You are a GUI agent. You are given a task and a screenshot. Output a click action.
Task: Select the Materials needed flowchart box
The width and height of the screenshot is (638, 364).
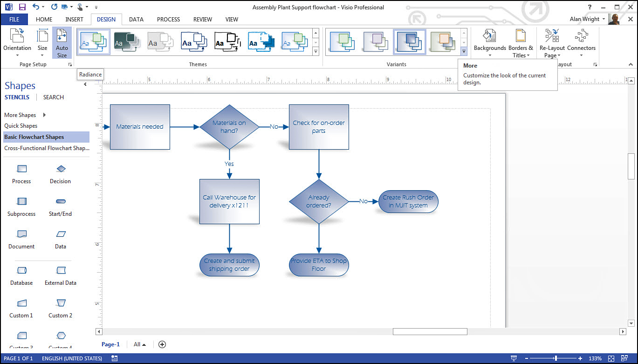tap(140, 127)
